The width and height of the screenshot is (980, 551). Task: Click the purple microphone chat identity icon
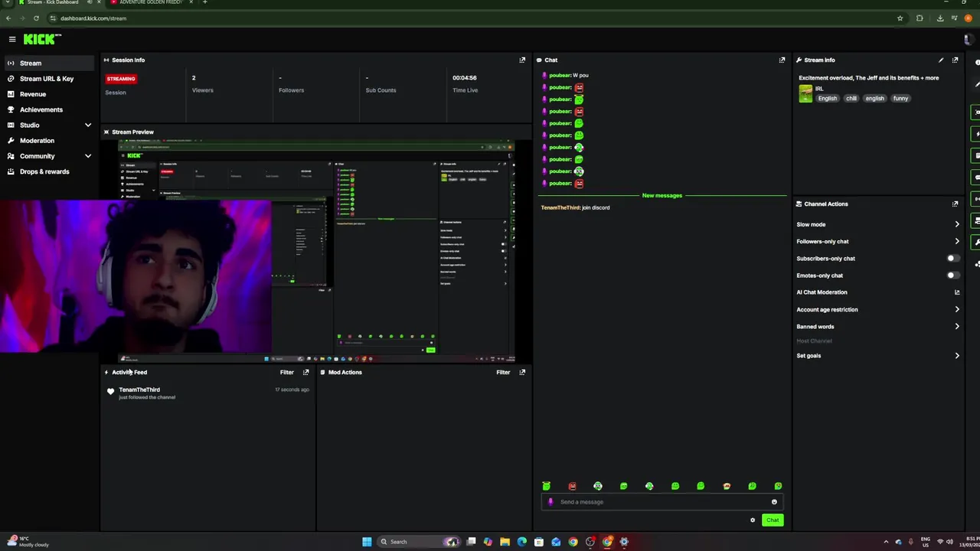coord(550,502)
